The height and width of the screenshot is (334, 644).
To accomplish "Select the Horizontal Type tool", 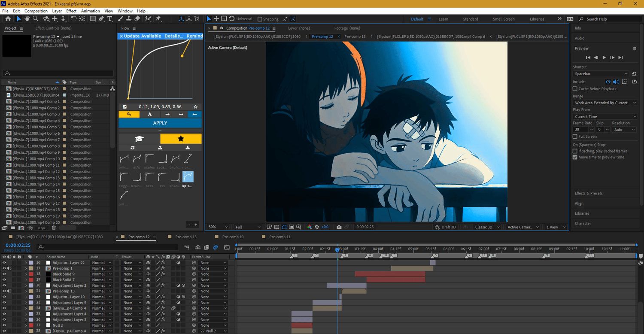I will click(110, 19).
